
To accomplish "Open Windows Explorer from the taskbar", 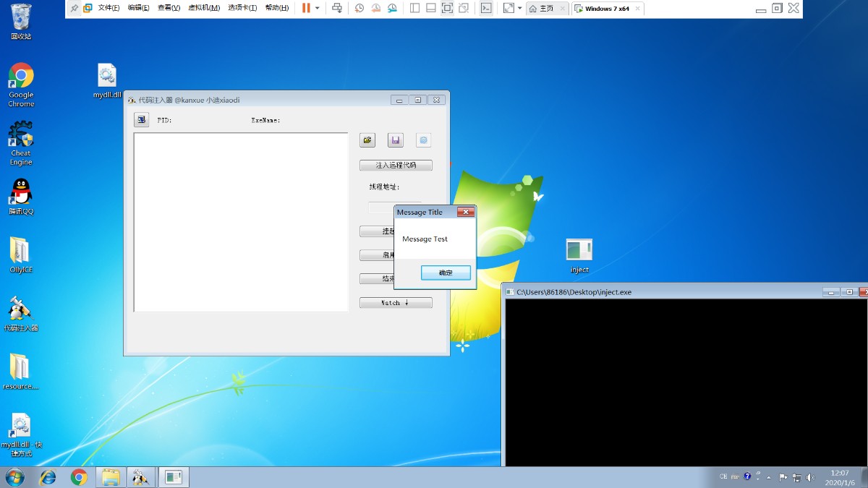I will click(x=110, y=477).
